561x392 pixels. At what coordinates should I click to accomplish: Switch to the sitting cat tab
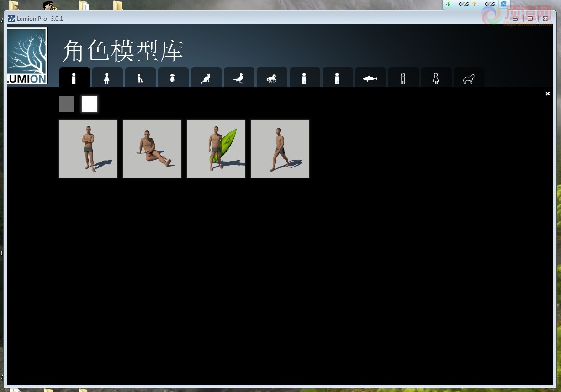pos(206,78)
